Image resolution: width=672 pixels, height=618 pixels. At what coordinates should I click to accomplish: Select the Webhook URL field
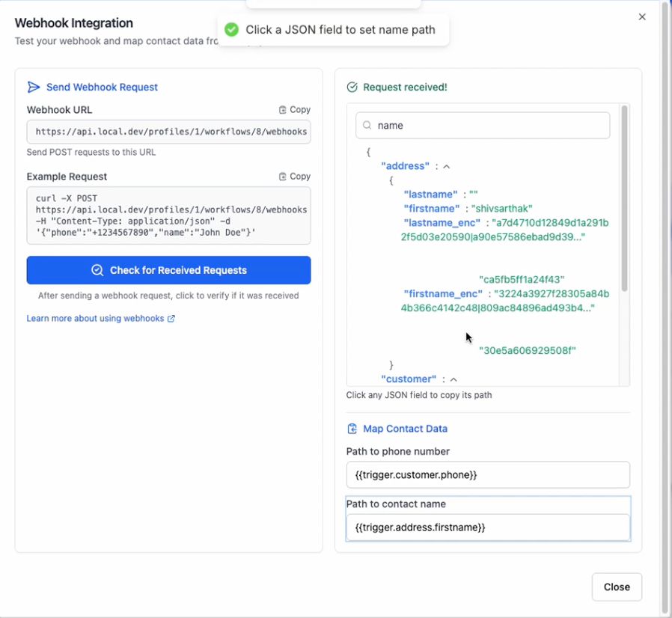tap(169, 132)
